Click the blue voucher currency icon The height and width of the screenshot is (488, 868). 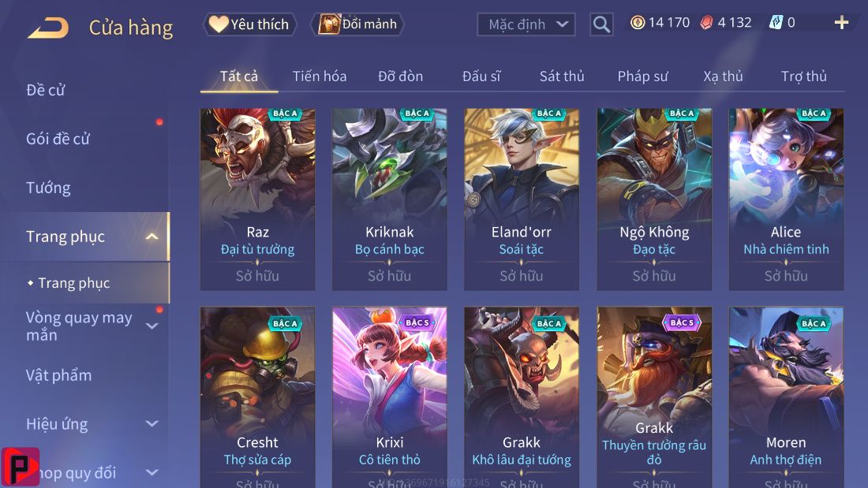click(x=776, y=22)
